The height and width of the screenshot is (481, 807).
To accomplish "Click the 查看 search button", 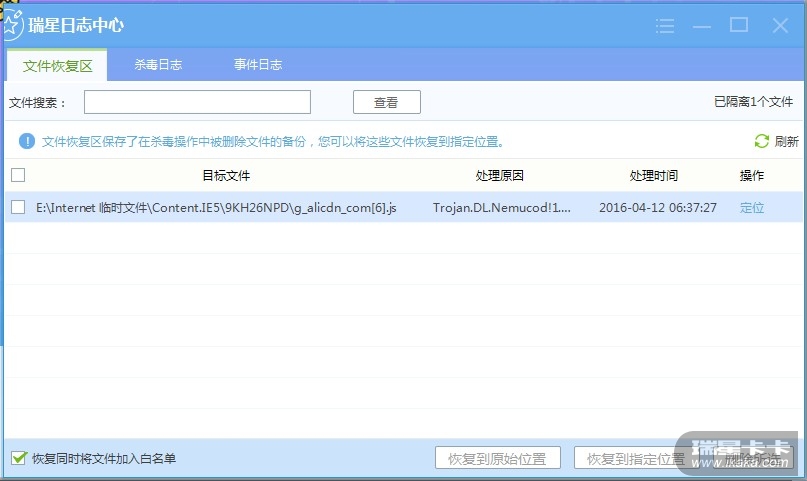I will [387, 102].
